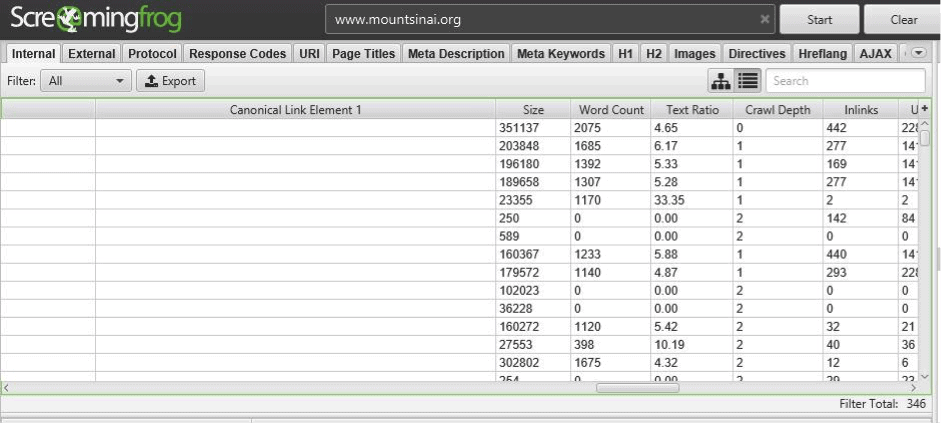941x423 pixels.
Task: Open the Directives tab
Action: point(757,54)
